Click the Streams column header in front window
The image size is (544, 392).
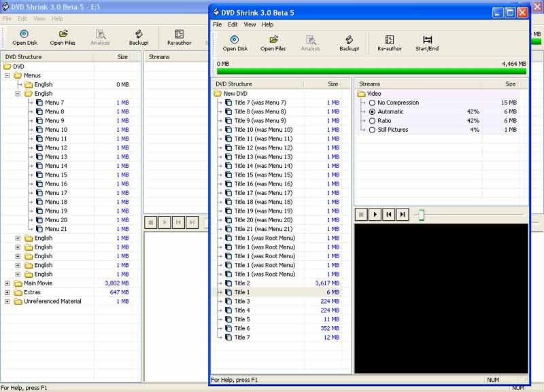pyautogui.click(x=418, y=84)
